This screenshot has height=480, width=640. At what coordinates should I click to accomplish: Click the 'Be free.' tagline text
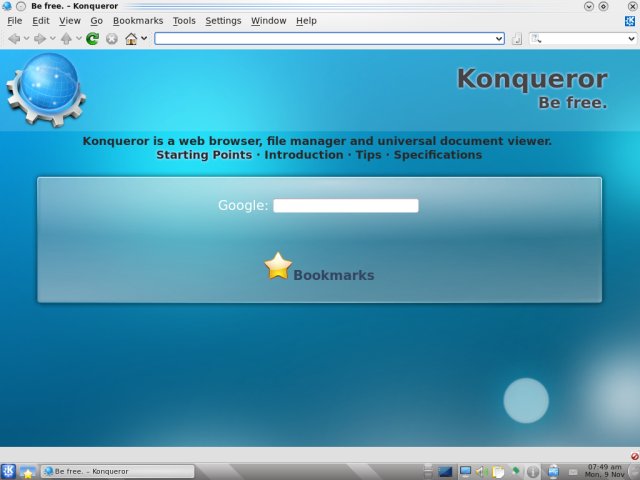(573, 102)
